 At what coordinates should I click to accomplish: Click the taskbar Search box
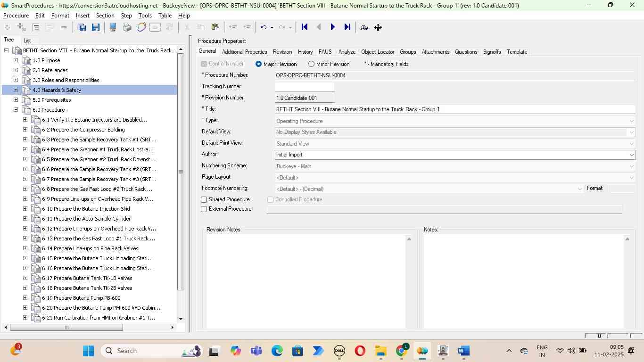pos(151,351)
